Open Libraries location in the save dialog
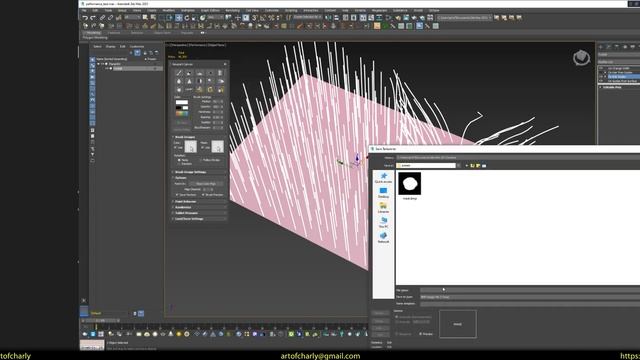Screen dimensions: 640x360 [383, 208]
